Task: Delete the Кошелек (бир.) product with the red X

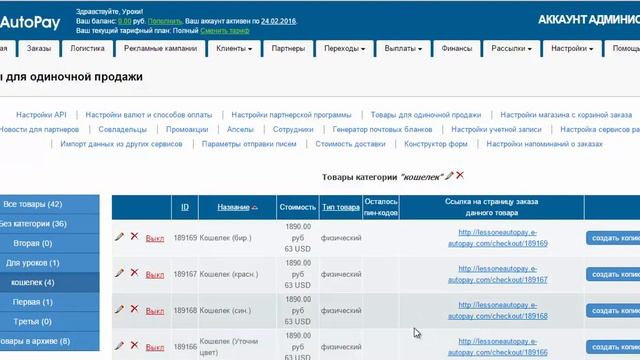Action: pyautogui.click(x=134, y=236)
